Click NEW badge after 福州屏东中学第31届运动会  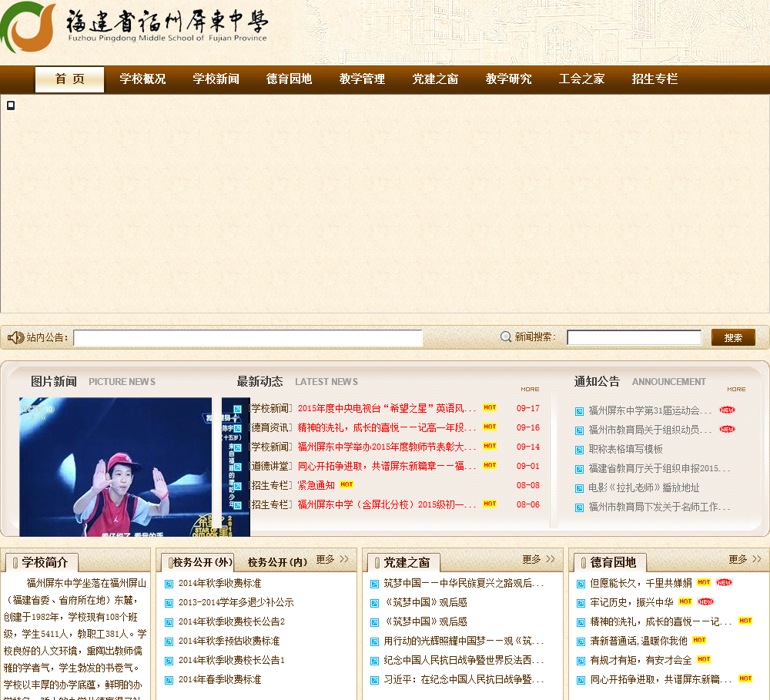(728, 410)
